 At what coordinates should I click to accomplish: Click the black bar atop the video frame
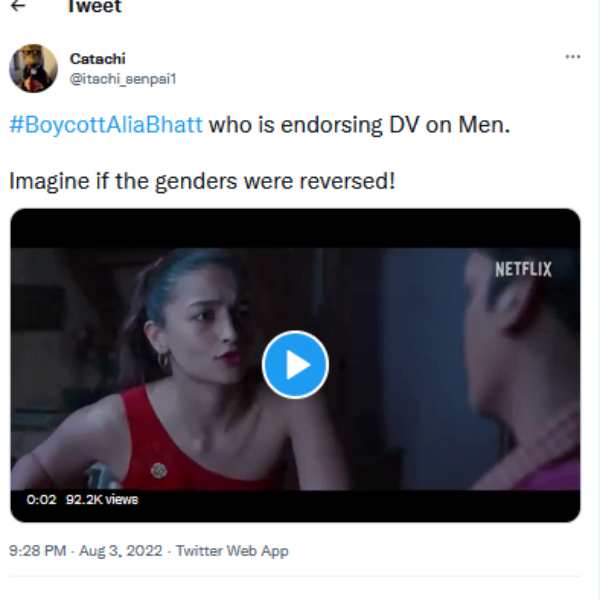pyautogui.click(x=295, y=228)
